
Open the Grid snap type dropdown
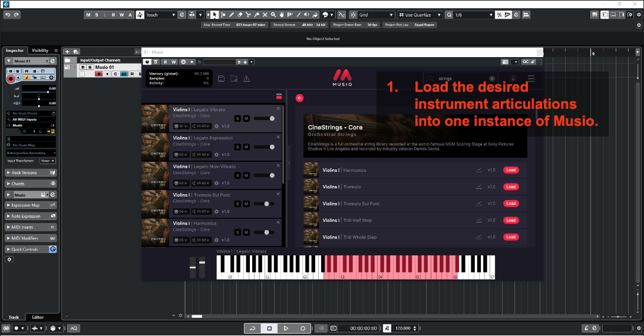[377, 15]
